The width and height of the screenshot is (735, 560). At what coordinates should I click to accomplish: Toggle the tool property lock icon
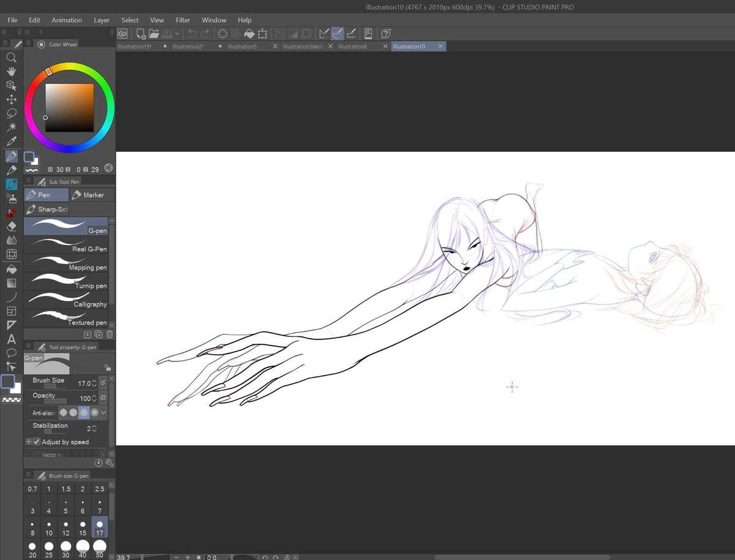point(107,368)
